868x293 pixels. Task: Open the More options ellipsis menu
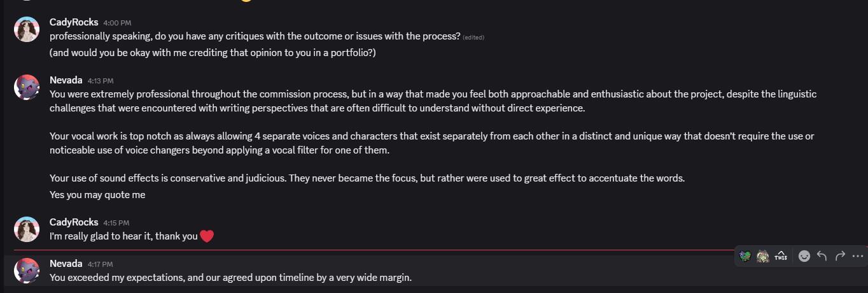pyautogui.click(x=857, y=256)
